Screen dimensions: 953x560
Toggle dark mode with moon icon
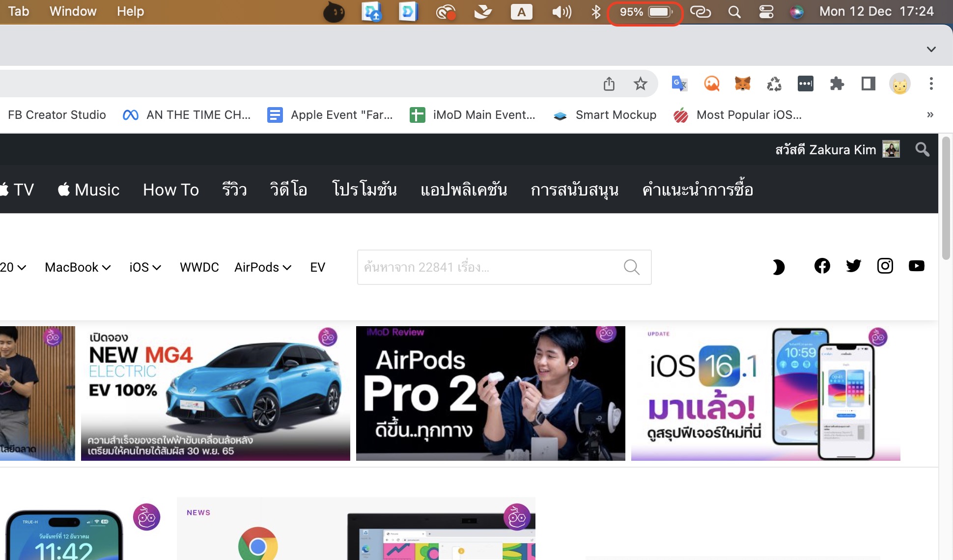[x=778, y=267]
